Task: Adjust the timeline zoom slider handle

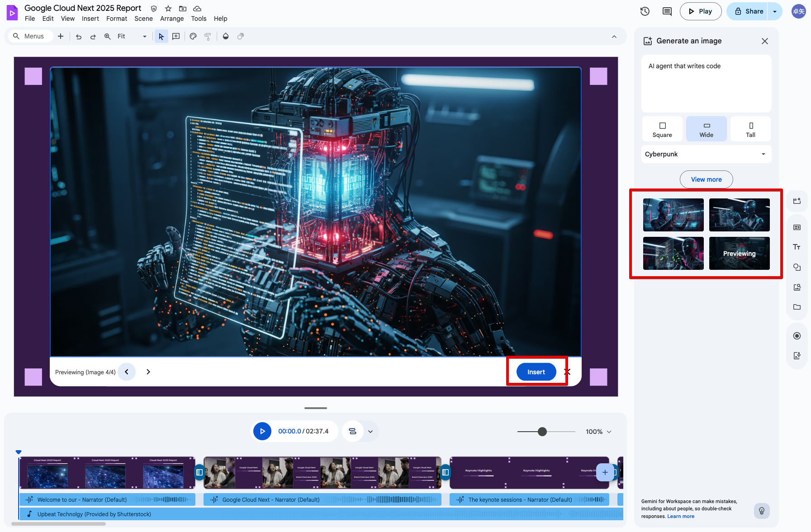Action: click(542, 432)
